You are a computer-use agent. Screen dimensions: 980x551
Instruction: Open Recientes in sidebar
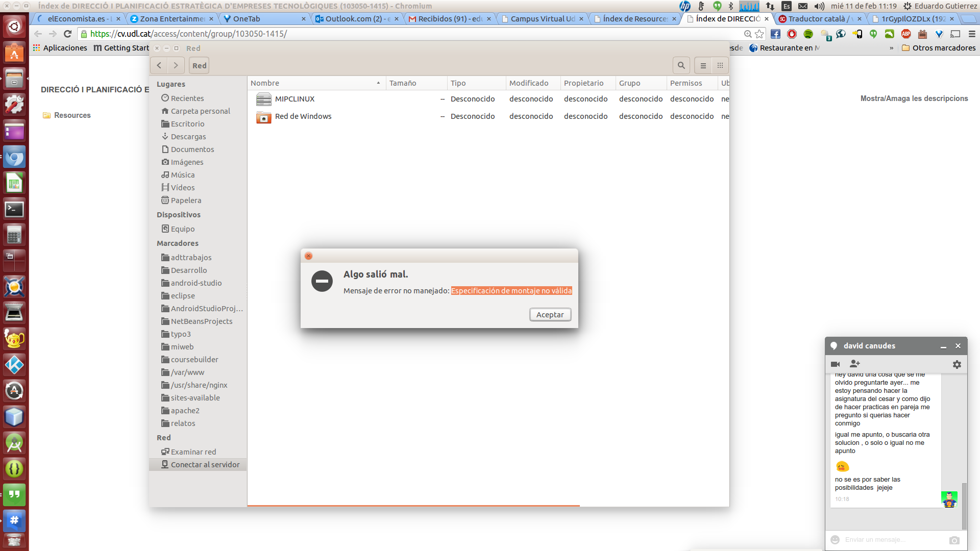[x=187, y=98]
